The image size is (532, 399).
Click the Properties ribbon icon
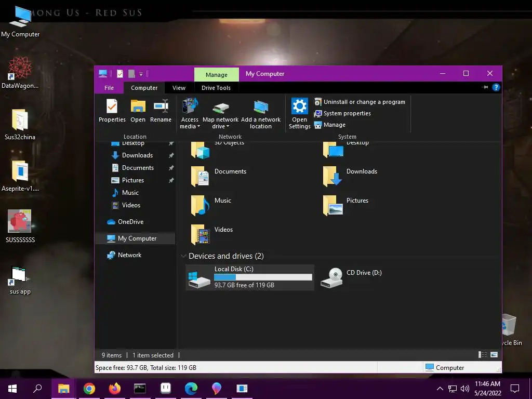tap(112, 111)
